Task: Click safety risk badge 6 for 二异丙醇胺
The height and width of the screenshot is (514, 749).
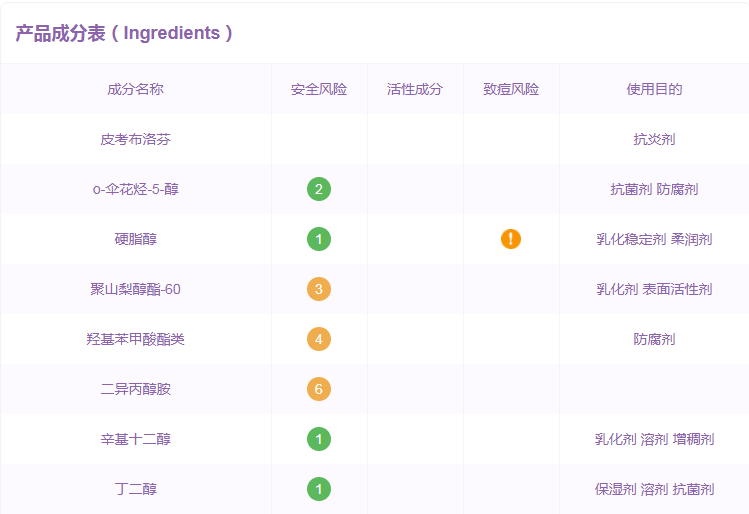Action: coord(319,389)
